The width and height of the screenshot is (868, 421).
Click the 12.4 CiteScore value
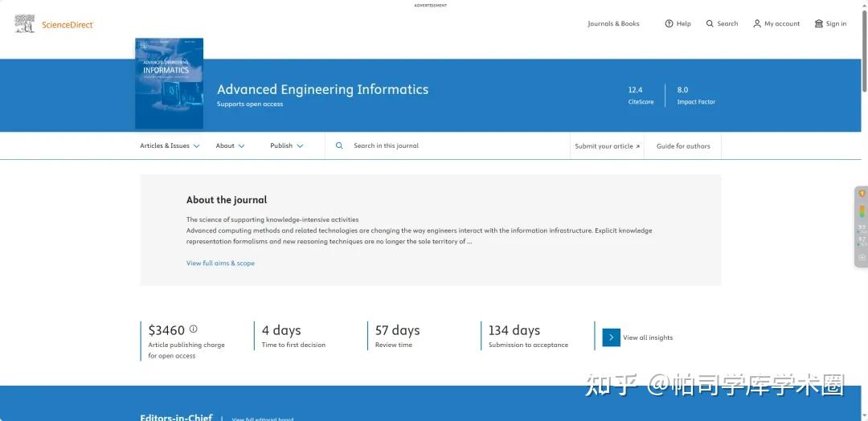[635, 90]
